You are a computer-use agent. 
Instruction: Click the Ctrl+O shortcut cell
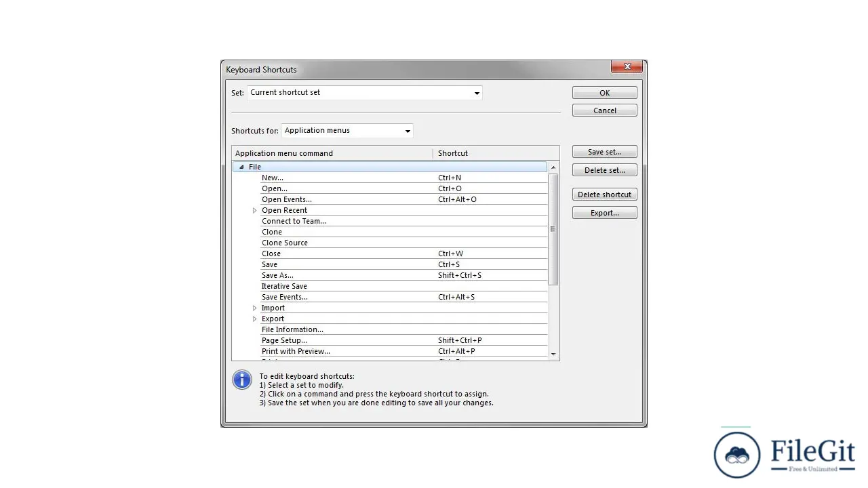click(450, 188)
